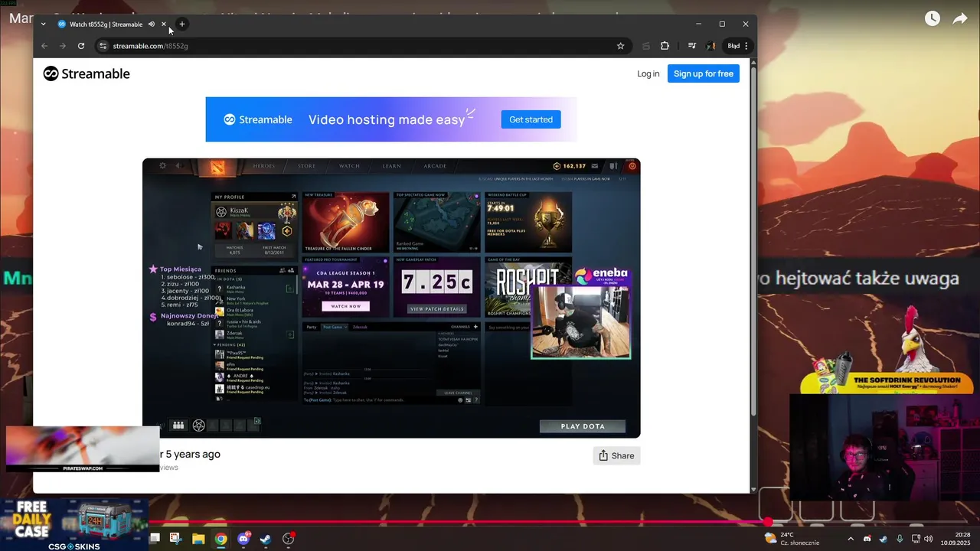Click the pentagram avatar in party bar

point(198,425)
